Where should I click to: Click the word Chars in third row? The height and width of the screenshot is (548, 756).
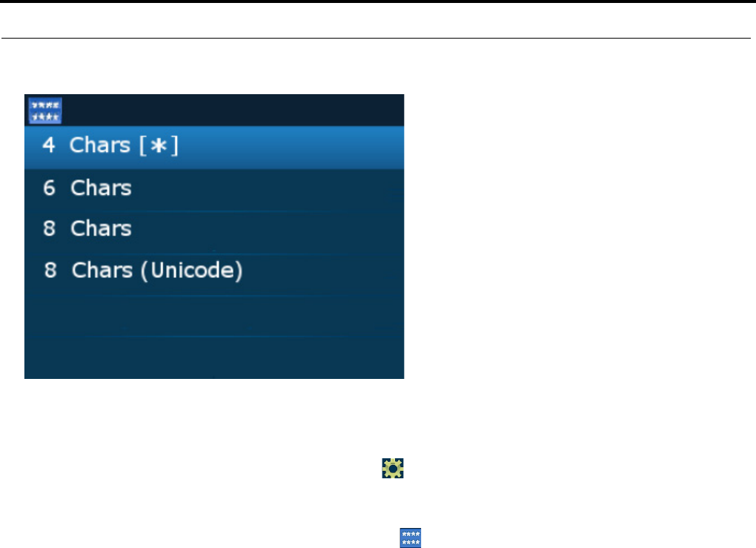[x=101, y=228]
